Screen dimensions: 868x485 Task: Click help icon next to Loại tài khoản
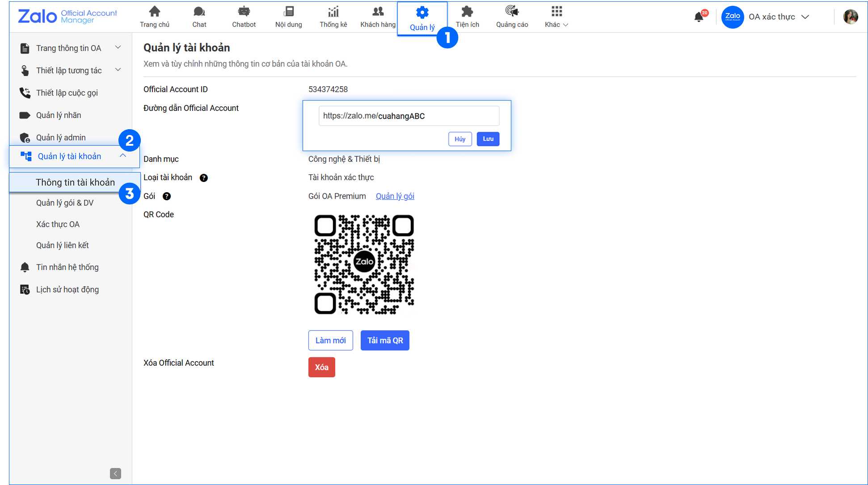[x=203, y=178]
